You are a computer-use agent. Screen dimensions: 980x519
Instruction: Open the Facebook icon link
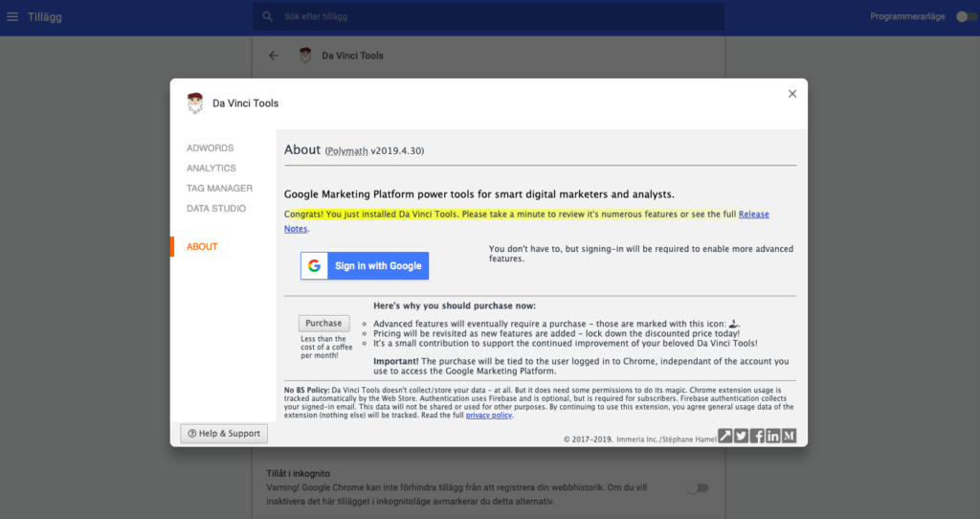757,436
